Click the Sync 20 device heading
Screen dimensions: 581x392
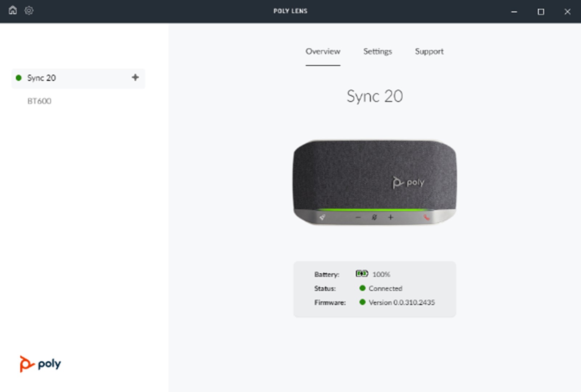(x=374, y=97)
